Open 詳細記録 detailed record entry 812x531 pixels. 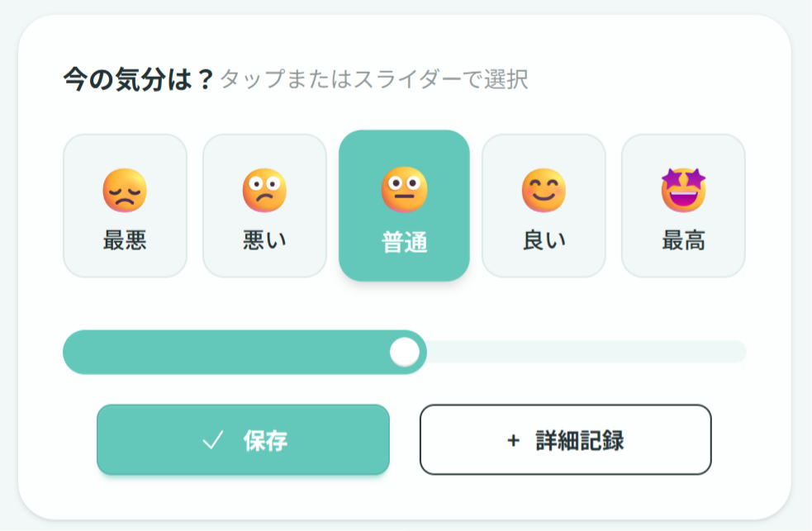tap(566, 440)
